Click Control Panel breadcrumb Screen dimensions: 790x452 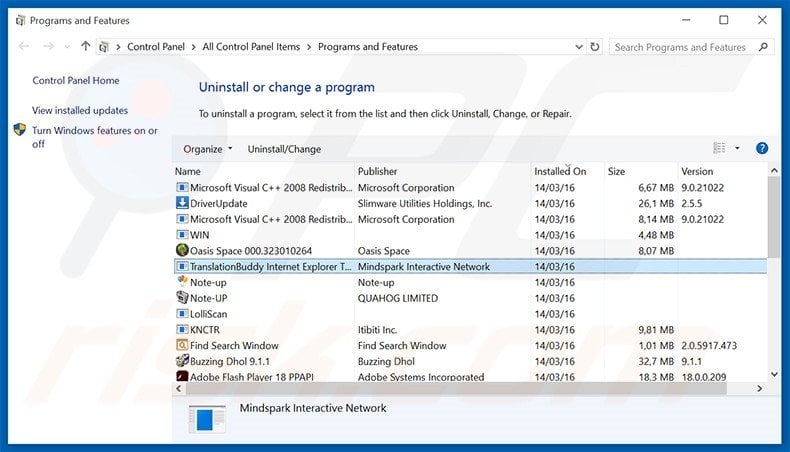[156, 46]
